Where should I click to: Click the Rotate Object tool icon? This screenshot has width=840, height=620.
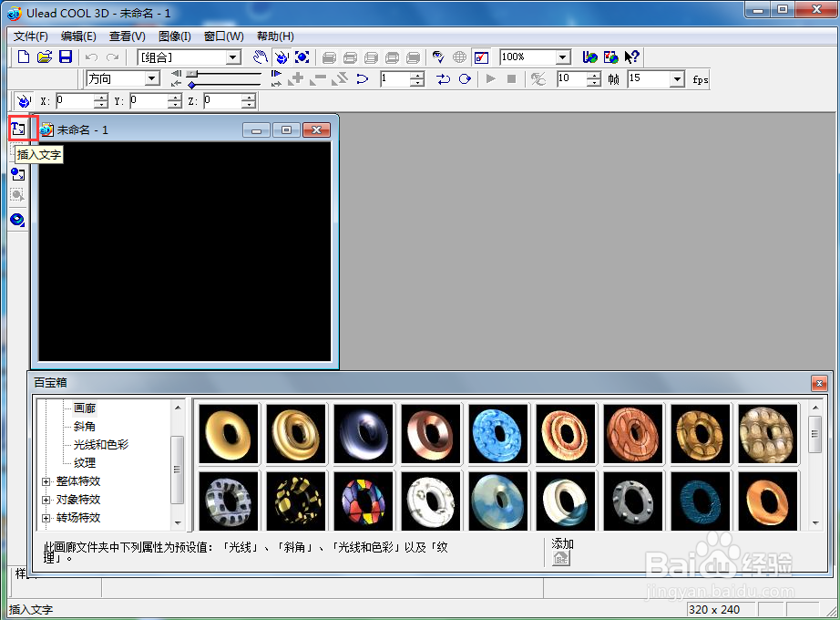coord(282,57)
